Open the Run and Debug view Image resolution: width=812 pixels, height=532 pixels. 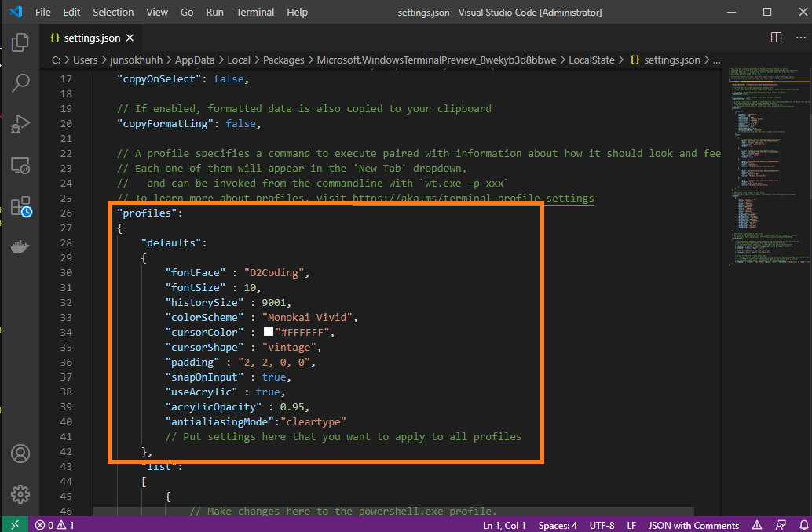20,124
